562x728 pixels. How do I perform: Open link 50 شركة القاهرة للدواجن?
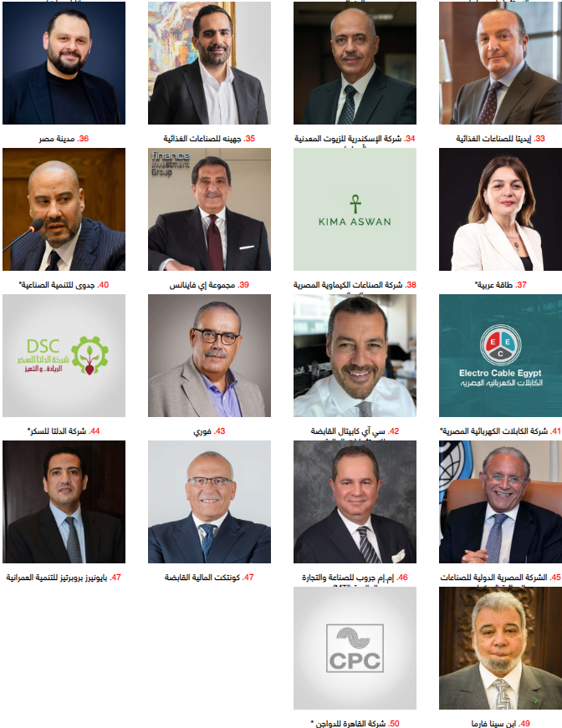tap(355, 723)
